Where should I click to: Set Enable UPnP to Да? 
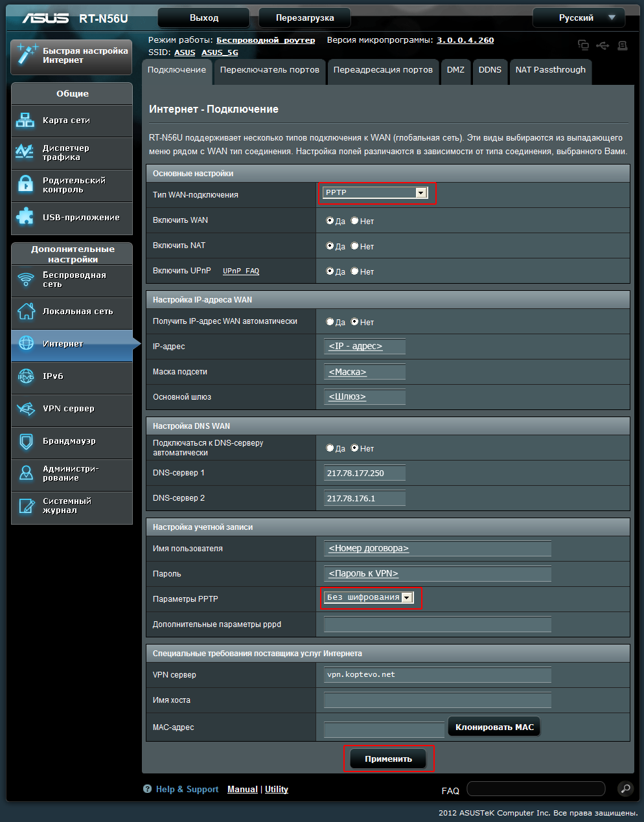click(x=330, y=271)
